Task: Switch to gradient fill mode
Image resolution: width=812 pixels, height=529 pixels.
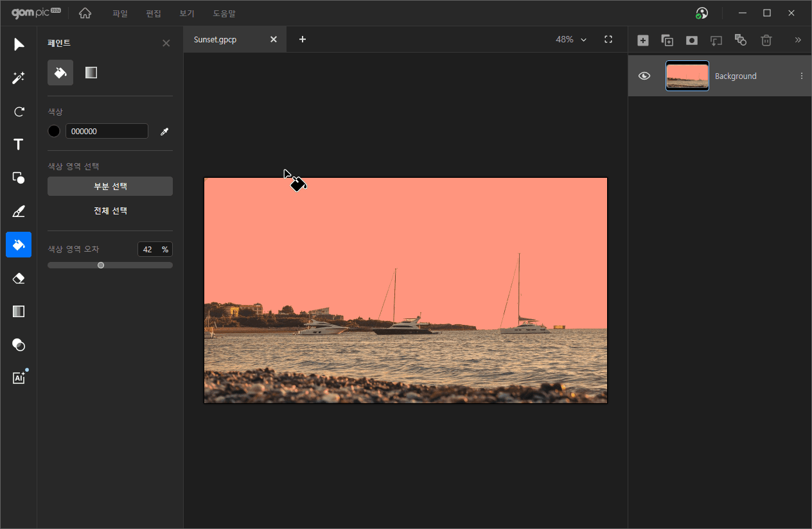Action: (91, 73)
